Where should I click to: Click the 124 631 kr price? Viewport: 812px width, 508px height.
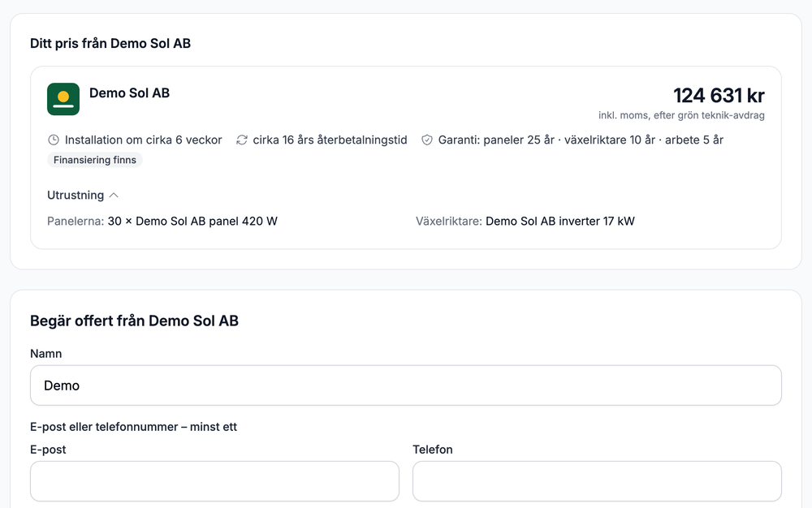coord(719,95)
